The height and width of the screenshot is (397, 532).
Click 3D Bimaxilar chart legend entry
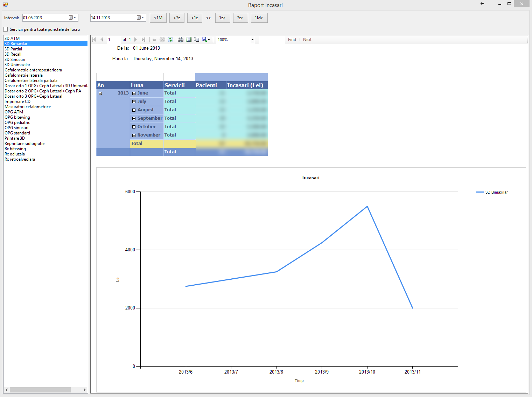pyautogui.click(x=492, y=192)
